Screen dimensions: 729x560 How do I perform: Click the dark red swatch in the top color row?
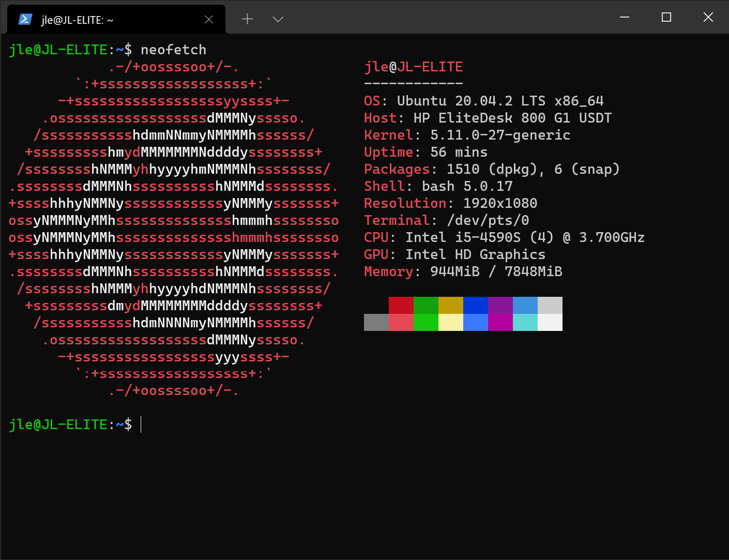pyautogui.click(x=401, y=305)
